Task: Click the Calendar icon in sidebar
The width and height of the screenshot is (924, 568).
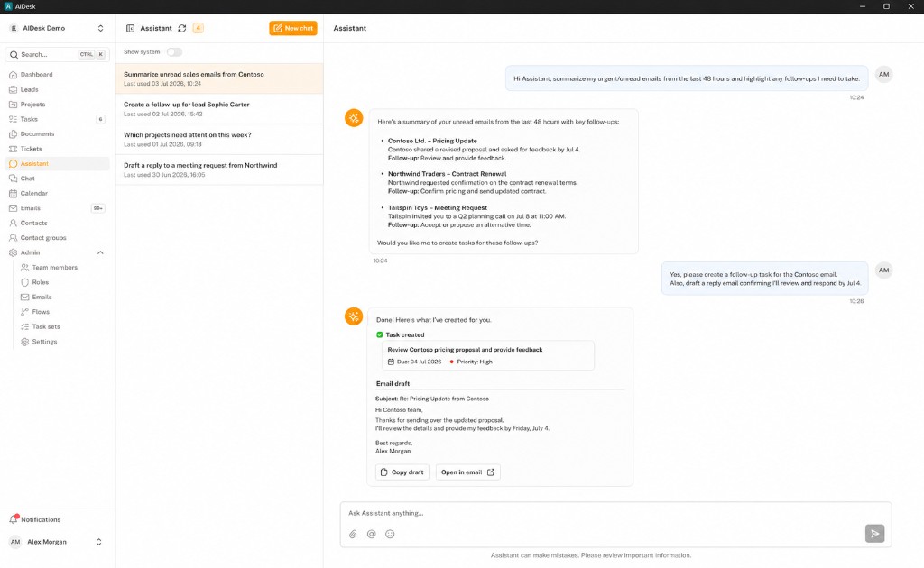Action: 13,193
